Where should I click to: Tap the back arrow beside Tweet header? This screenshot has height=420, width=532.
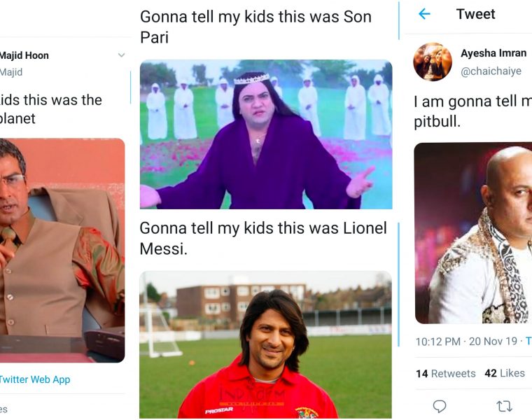424,14
